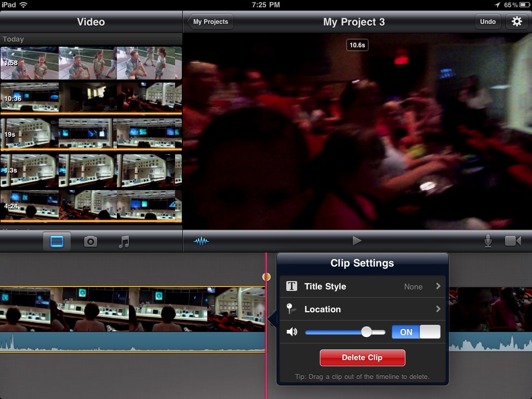Viewport: 532px width, 399px height.
Task: Return to My Projects
Action: click(x=210, y=22)
